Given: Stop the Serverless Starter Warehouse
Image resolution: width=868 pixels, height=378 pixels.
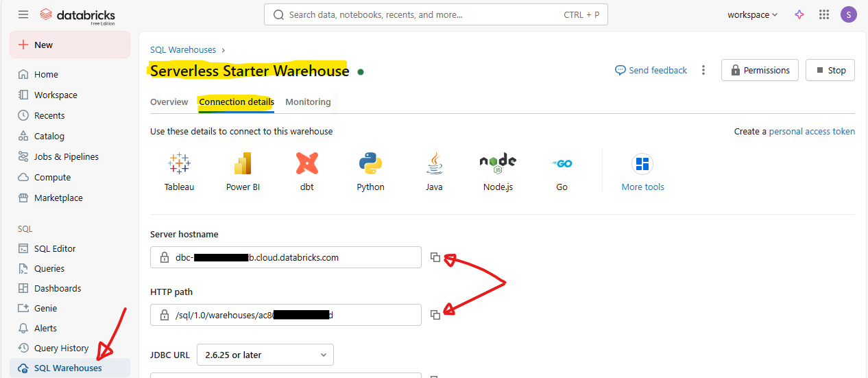Looking at the screenshot, I should coord(830,70).
